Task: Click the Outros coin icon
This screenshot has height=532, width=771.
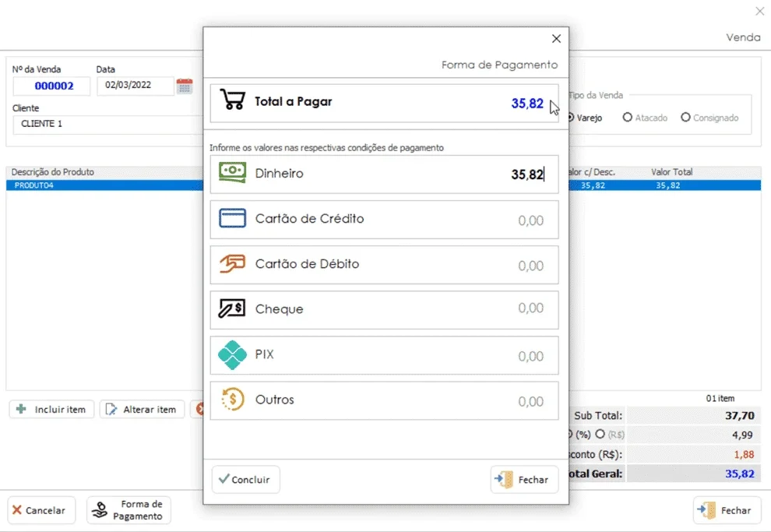Action: pyautogui.click(x=232, y=400)
